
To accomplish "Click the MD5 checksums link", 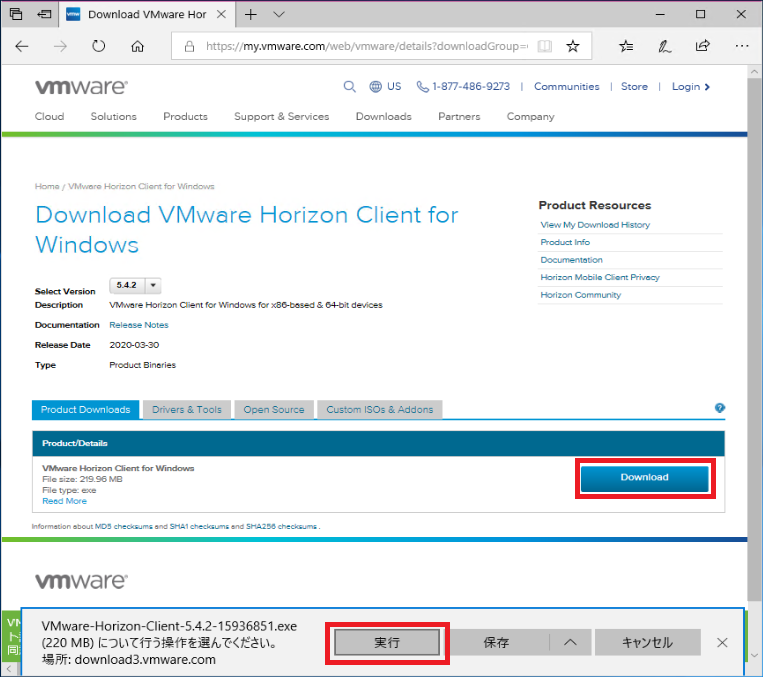I will click(124, 527).
